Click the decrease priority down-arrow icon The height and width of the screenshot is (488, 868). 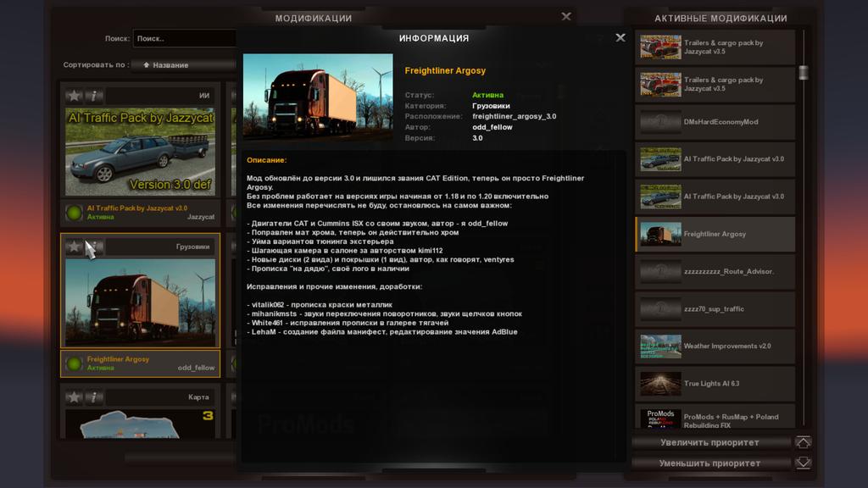coord(803,463)
